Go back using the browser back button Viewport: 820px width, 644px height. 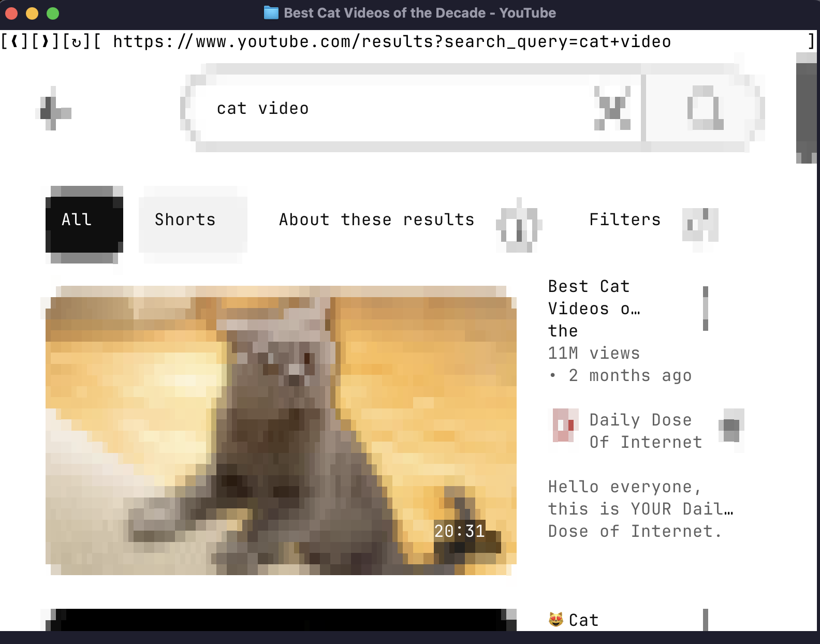click(15, 41)
